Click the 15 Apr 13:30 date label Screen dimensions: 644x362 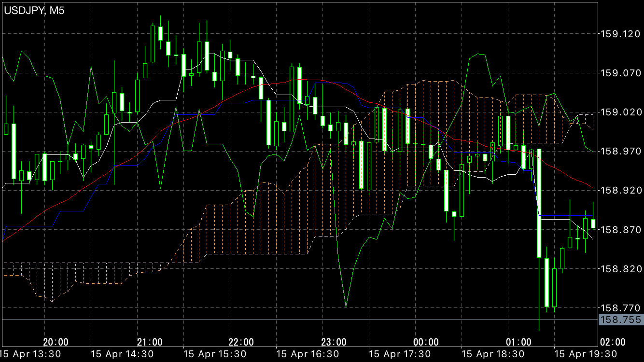point(32,354)
